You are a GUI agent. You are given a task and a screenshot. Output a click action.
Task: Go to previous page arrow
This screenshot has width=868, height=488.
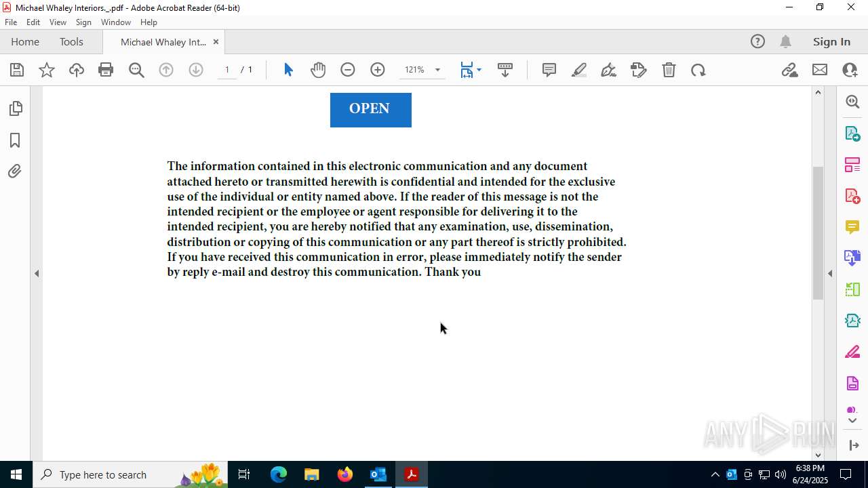166,70
